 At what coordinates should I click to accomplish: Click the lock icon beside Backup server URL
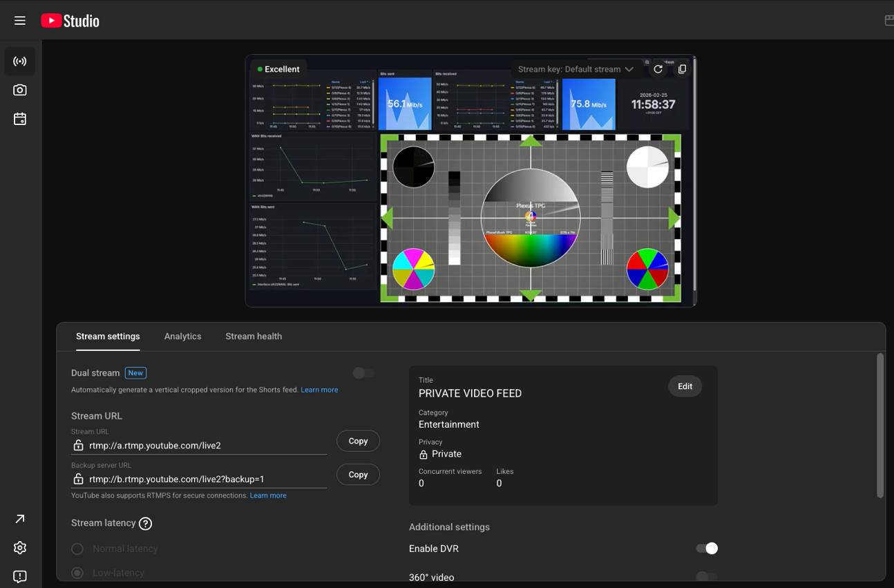click(x=79, y=479)
